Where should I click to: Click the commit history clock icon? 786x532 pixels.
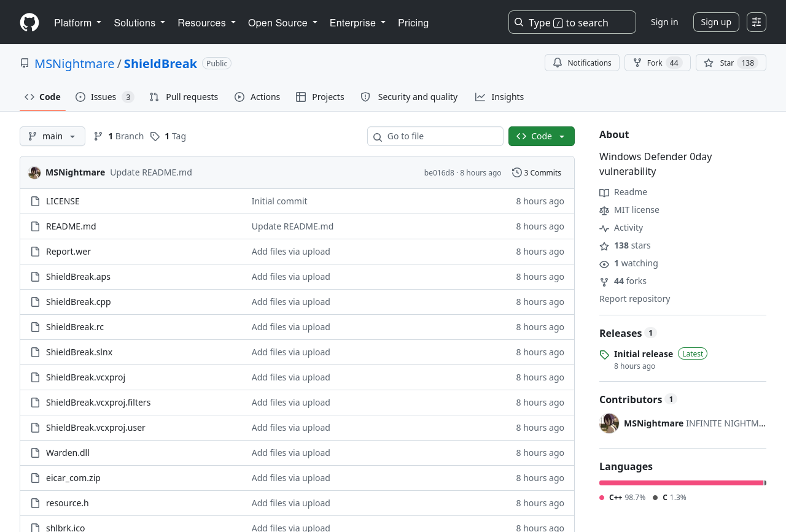pos(517,172)
